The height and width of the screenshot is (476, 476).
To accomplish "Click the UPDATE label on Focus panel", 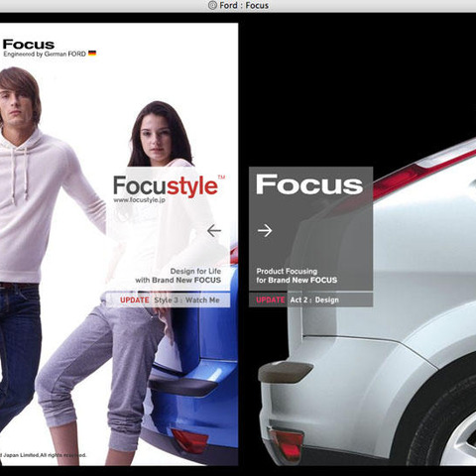I will point(271,300).
